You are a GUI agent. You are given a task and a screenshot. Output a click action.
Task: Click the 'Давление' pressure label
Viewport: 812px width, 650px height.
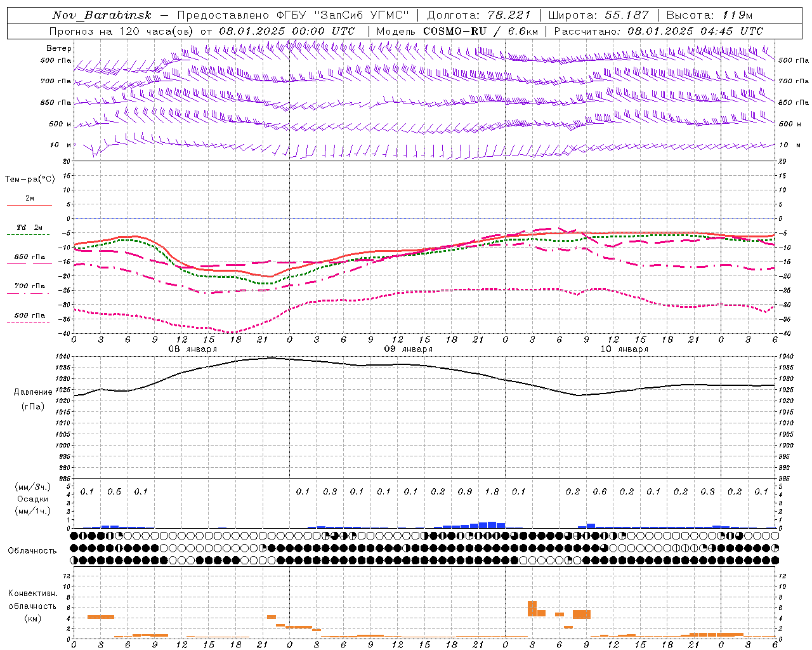pos(33,392)
